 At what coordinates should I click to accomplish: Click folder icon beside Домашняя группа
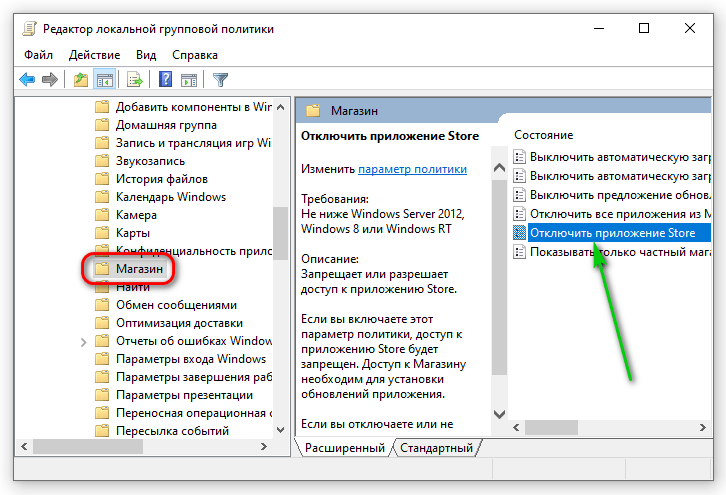point(102,125)
